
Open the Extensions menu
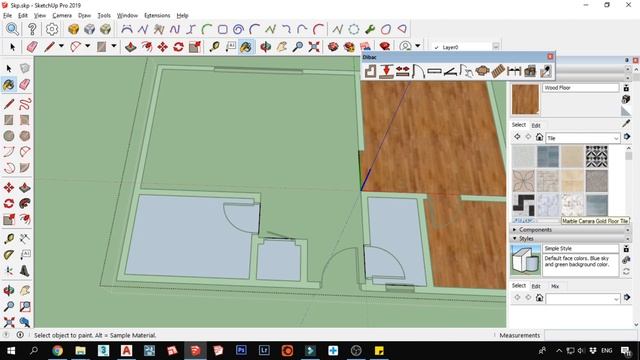pos(157,16)
